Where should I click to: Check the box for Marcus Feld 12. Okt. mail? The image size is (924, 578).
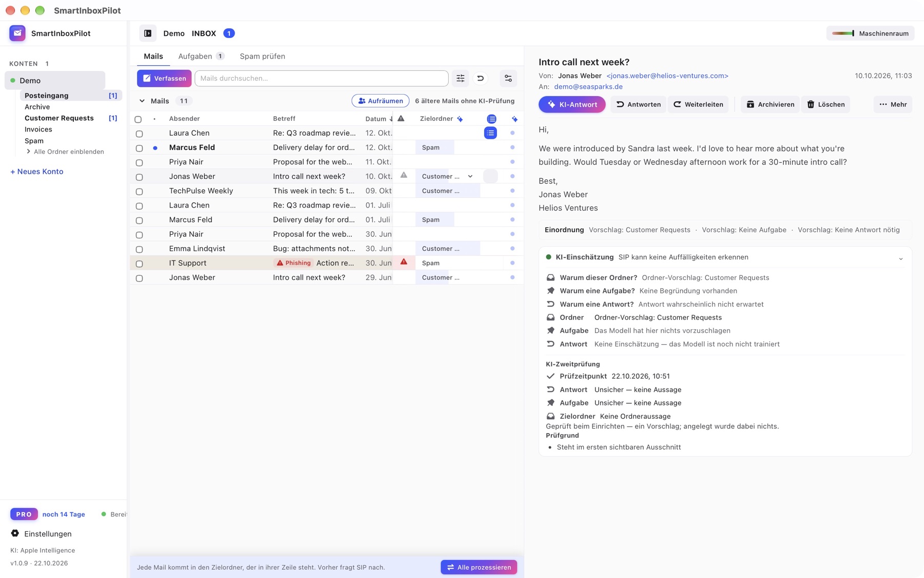[x=139, y=148]
